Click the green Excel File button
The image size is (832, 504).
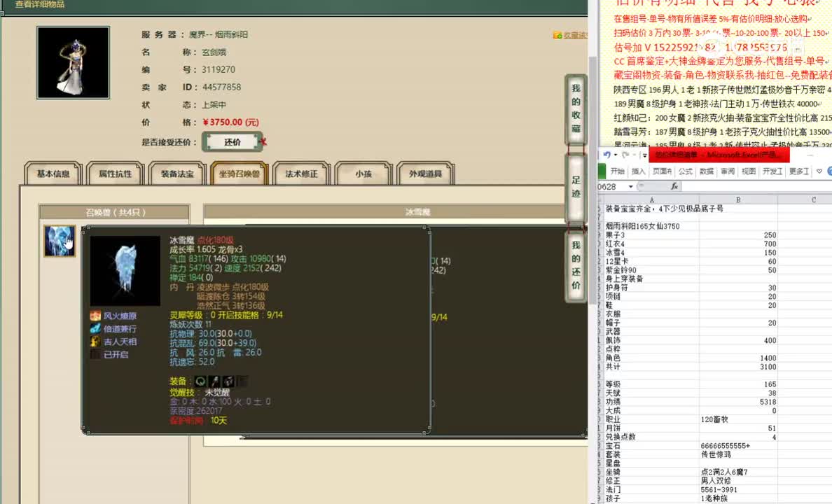(x=602, y=171)
